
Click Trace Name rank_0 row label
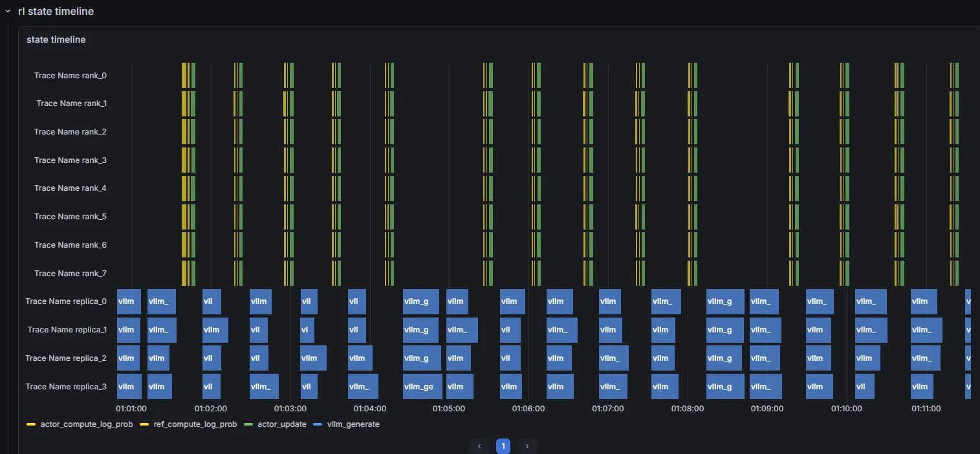coord(71,76)
